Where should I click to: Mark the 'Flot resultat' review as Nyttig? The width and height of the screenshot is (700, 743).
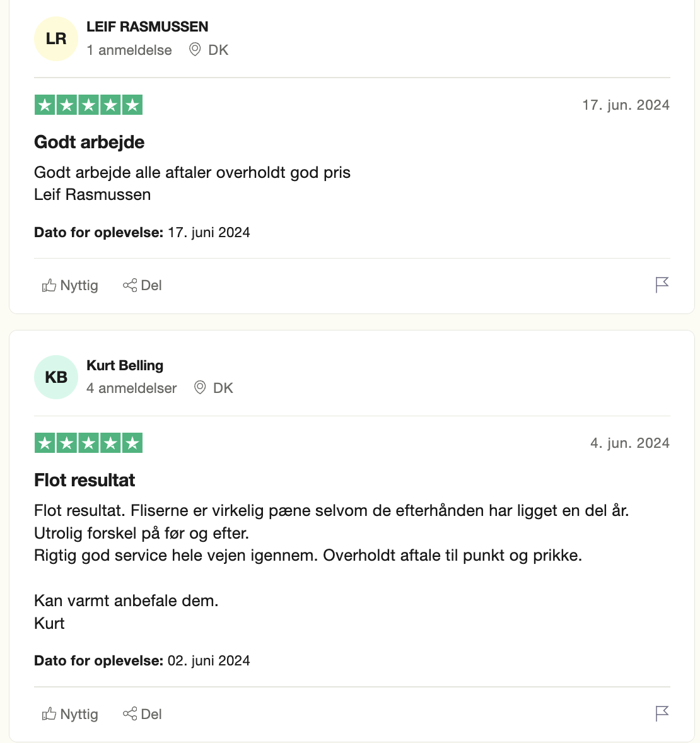(x=70, y=714)
